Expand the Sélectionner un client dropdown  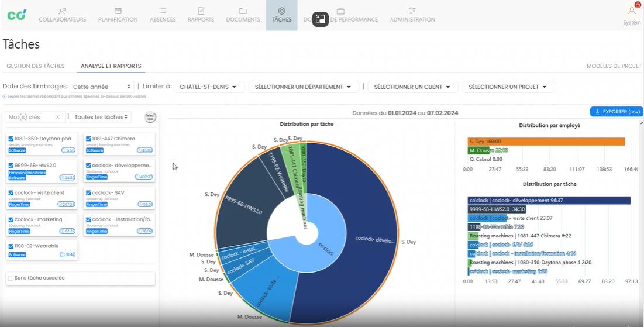pos(412,87)
